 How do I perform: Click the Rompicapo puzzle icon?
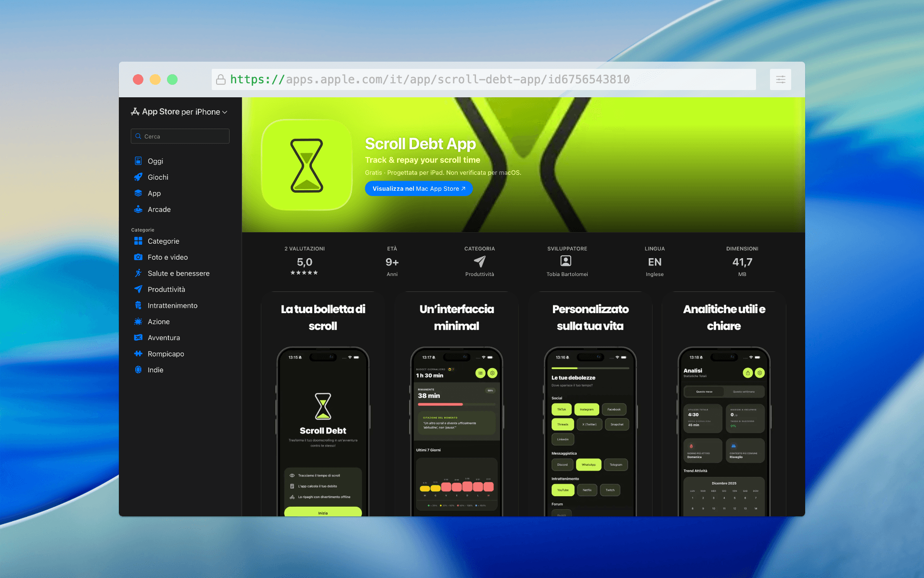(138, 354)
